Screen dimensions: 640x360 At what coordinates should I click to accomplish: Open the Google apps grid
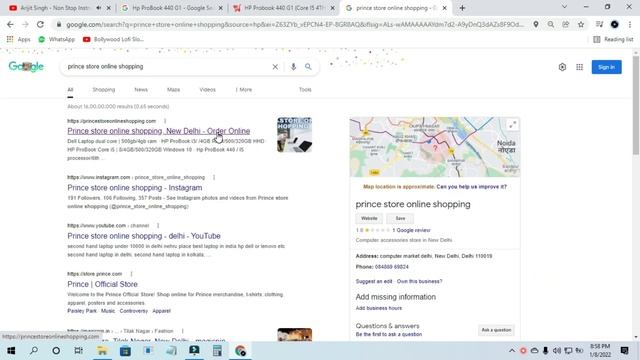point(579,67)
